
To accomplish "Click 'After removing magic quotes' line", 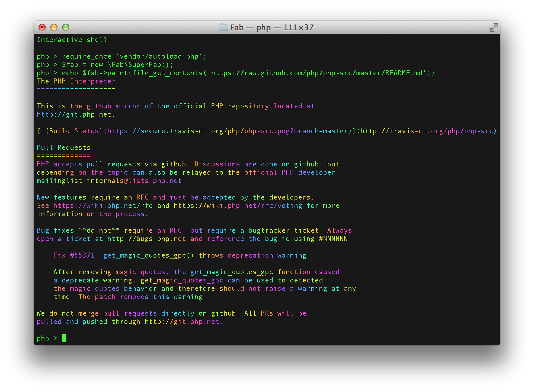I will pos(196,272).
